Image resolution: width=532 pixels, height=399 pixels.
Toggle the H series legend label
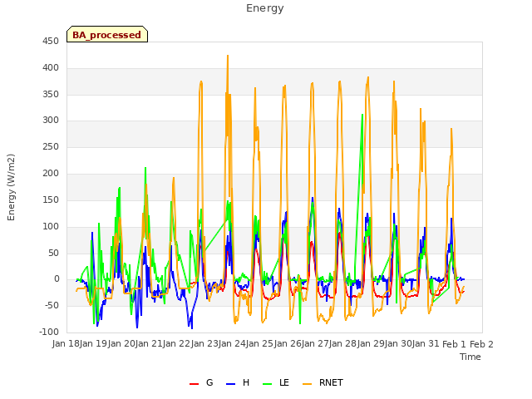246,382
